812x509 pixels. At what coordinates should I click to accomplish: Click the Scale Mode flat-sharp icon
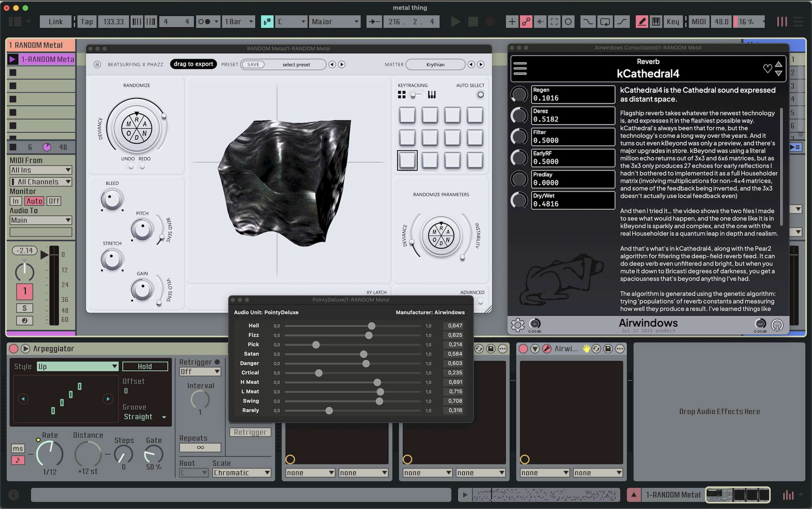coord(267,22)
